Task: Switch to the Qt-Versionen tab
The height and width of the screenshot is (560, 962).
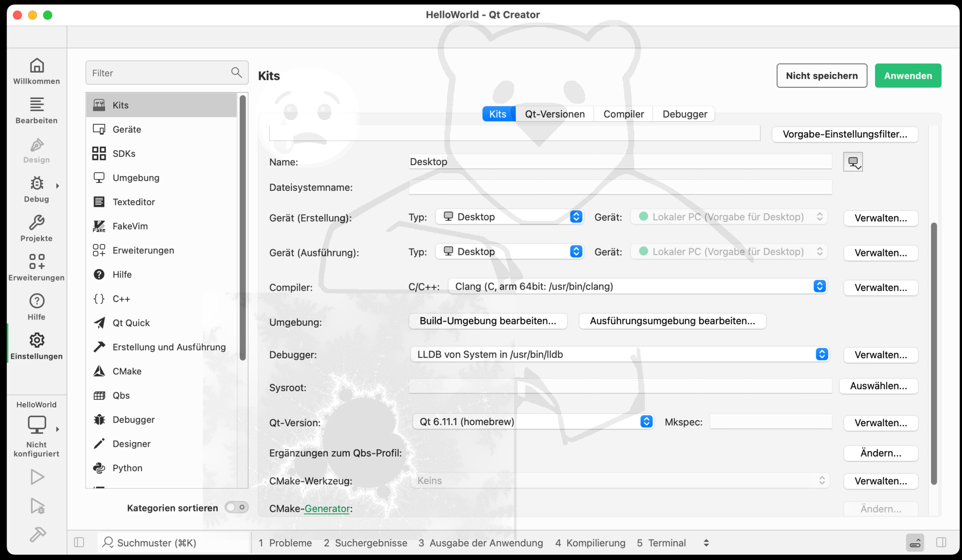Action: (x=555, y=114)
